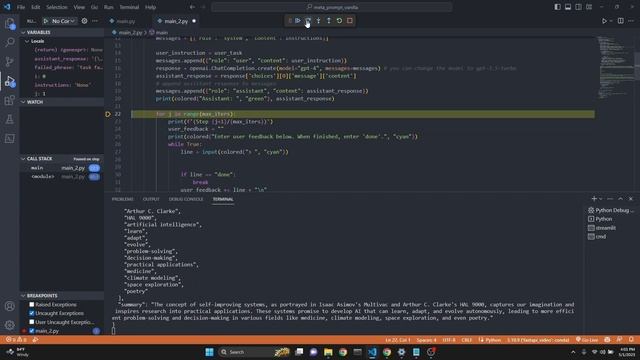The image size is (640, 360).
Task: Toggle User Uncaught Exceptions checkbox
Action: point(31,322)
